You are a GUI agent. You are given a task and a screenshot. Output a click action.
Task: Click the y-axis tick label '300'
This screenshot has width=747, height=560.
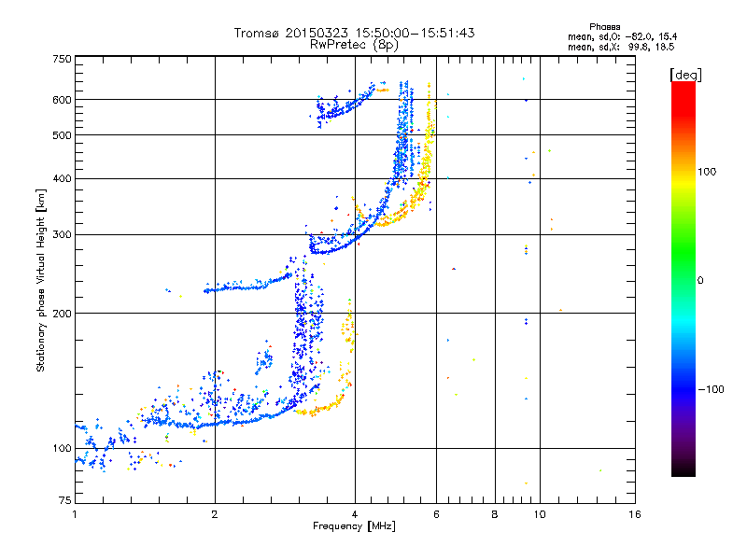point(62,234)
